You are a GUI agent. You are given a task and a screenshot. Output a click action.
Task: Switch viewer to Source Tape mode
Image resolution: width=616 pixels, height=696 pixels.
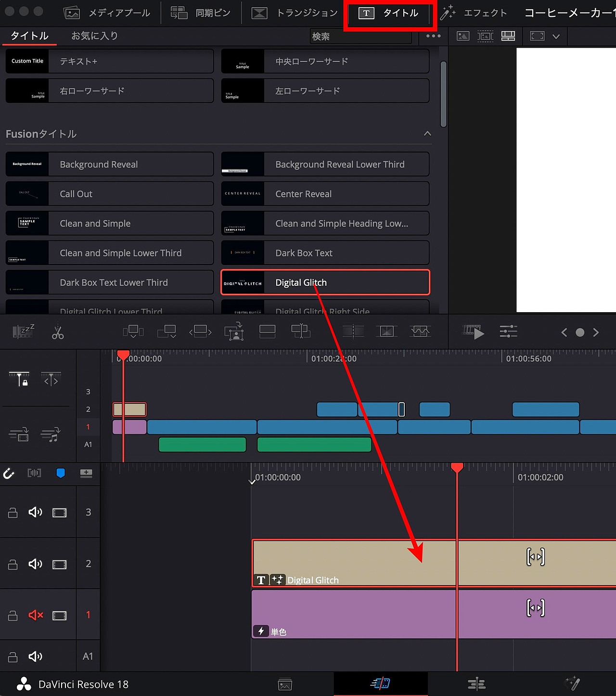[x=485, y=36]
